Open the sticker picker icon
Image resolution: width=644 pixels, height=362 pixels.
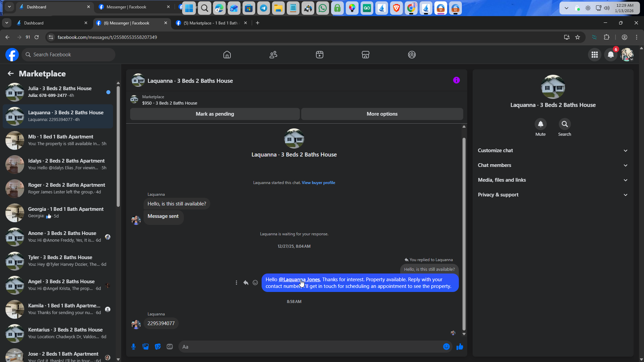158,347
